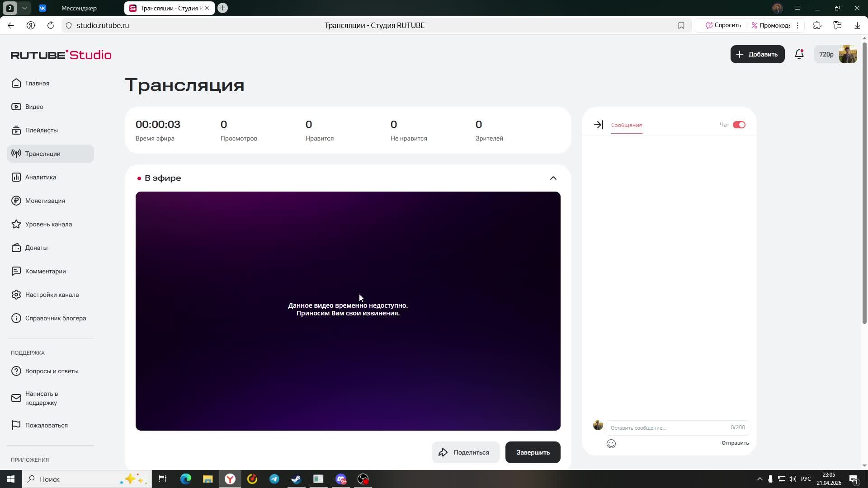Screen dimensions: 868x488
Task: Switch to Мессенджер browser tab
Action: tap(79, 8)
